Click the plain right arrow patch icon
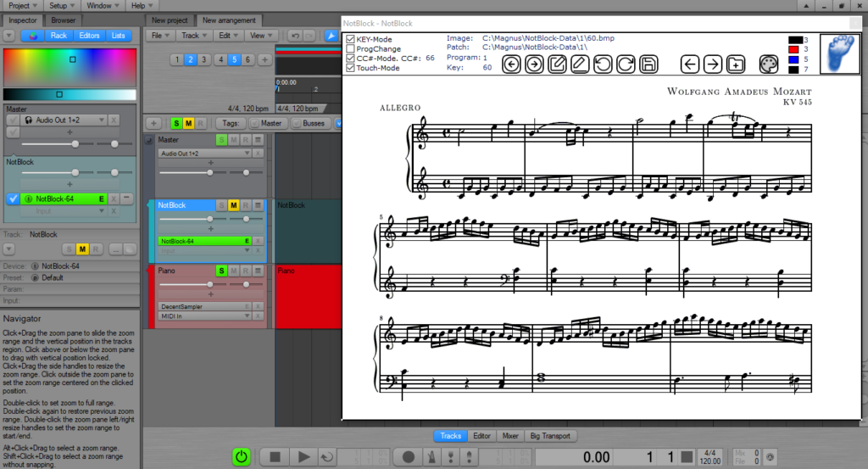 pos(712,64)
